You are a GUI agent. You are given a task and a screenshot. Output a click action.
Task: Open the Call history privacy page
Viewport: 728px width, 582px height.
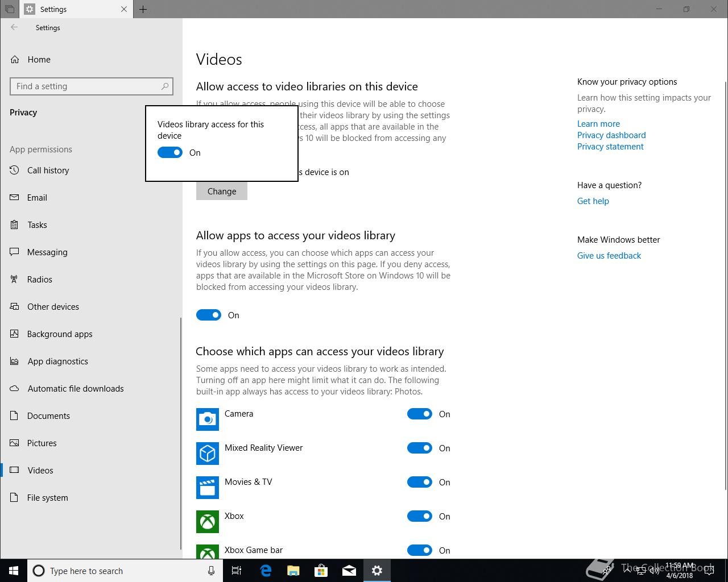coord(91,171)
